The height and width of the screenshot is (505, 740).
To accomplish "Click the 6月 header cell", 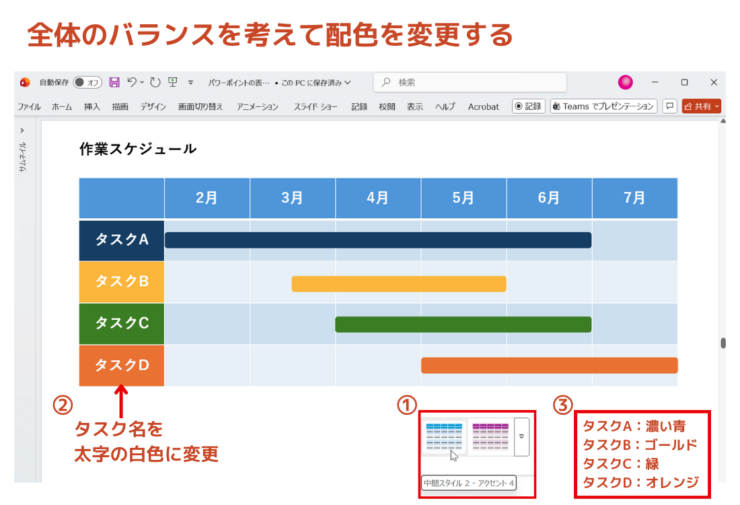I will pos(549,198).
